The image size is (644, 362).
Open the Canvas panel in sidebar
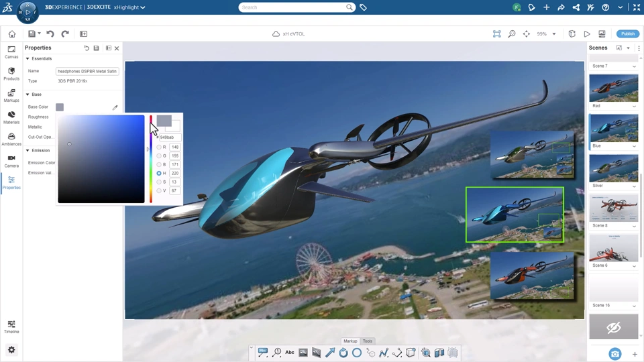coord(11,52)
